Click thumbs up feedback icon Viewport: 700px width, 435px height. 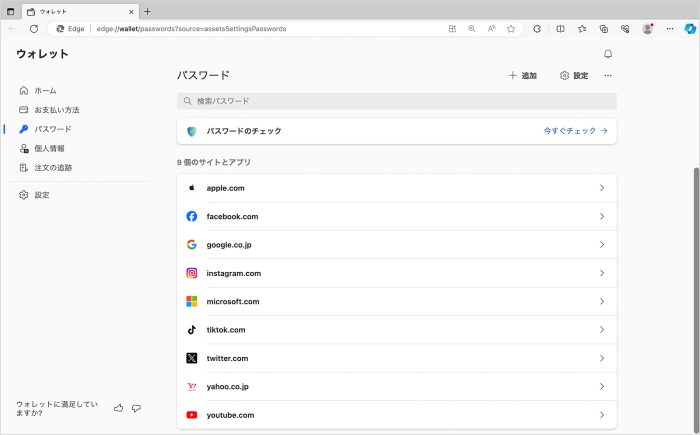click(x=119, y=408)
